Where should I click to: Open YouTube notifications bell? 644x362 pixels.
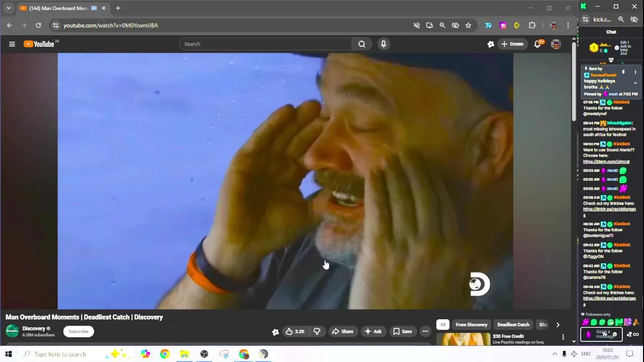click(x=537, y=44)
